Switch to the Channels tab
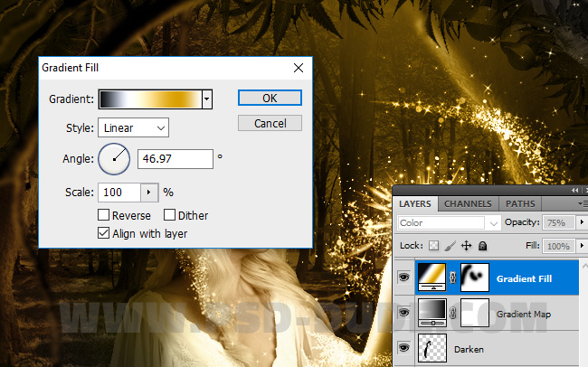This screenshot has width=588, height=367. point(468,204)
